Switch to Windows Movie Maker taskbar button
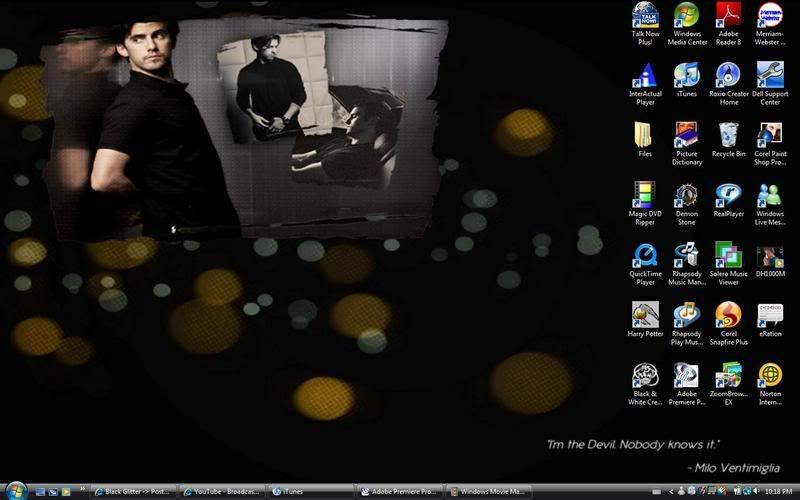This screenshot has height=500, width=800. 490,491
